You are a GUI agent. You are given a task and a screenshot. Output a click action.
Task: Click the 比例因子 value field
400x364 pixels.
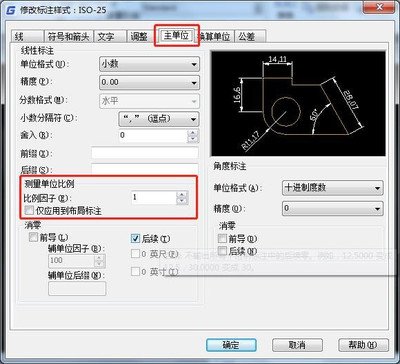(153, 198)
